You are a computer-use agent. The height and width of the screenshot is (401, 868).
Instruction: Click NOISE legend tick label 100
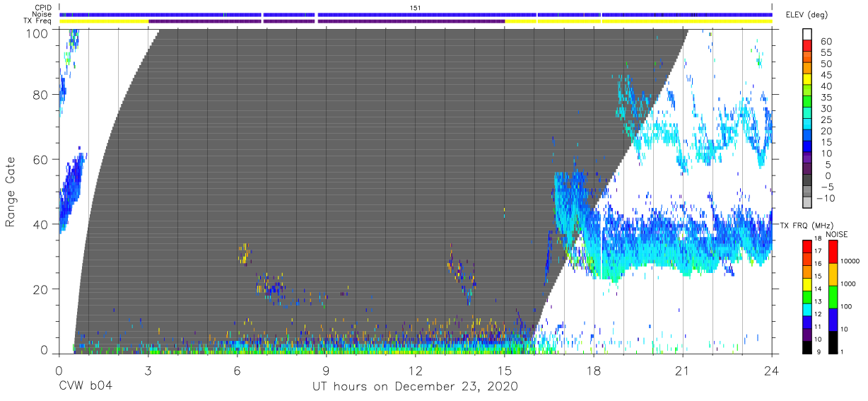[x=848, y=306]
